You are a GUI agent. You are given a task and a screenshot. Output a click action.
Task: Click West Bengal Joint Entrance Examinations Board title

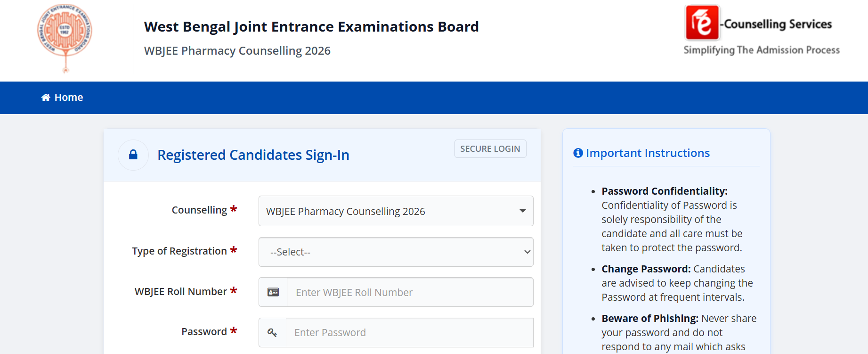[x=311, y=27]
